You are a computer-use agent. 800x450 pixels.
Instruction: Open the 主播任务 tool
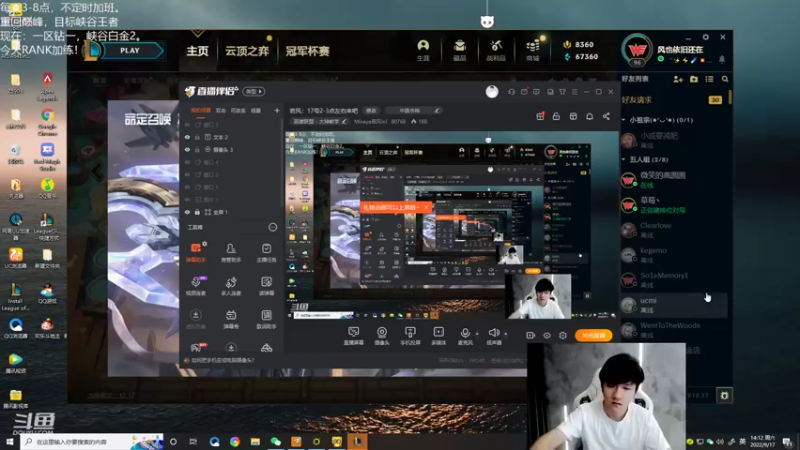tap(266, 252)
